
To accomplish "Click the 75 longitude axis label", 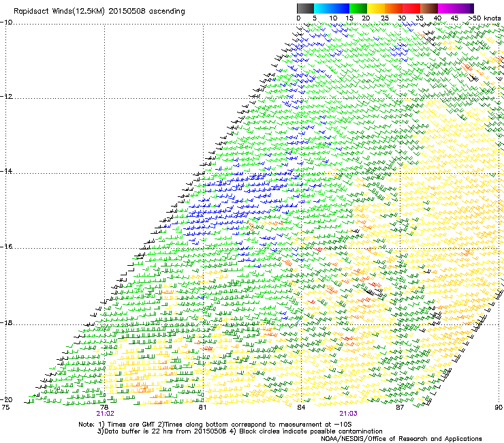I will click(5, 408).
